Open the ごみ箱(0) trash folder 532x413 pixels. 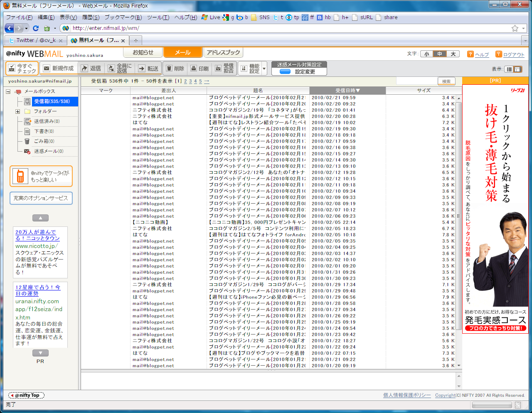[44, 141]
